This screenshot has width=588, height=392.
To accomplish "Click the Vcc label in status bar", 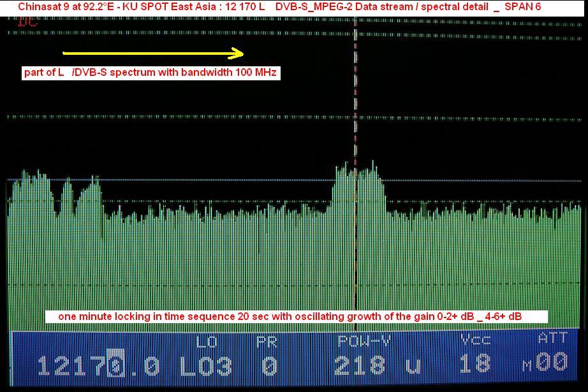I will click(x=475, y=340).
